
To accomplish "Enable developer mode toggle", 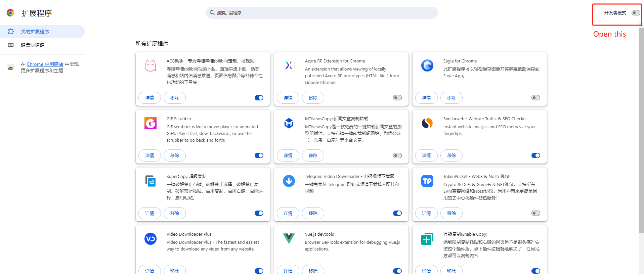I will [636, 13].
